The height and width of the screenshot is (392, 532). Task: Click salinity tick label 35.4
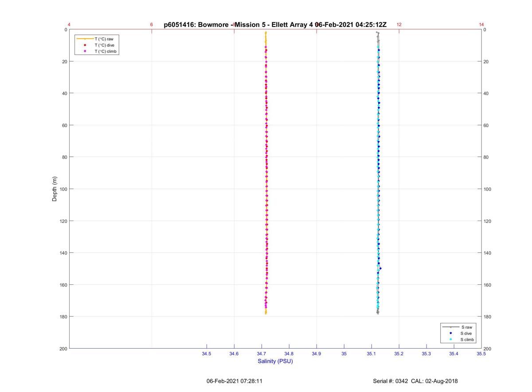pyautogui.click(x=454, y=354)
